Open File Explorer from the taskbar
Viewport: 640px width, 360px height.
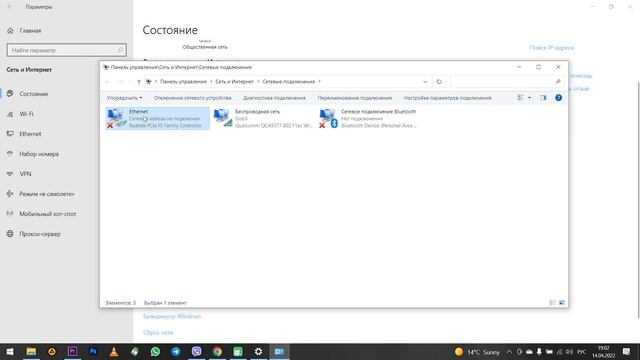click(31, 351)
